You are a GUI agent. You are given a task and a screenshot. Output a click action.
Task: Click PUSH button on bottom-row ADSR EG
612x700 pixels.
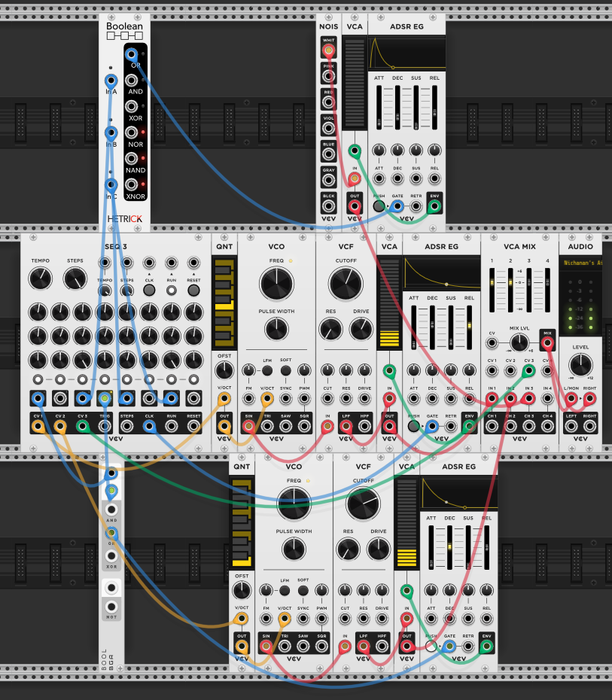coord(431,646)
